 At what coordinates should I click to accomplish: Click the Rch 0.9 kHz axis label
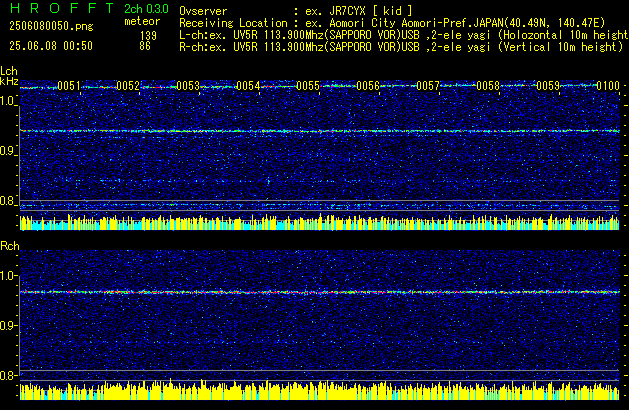coord(8,325)
